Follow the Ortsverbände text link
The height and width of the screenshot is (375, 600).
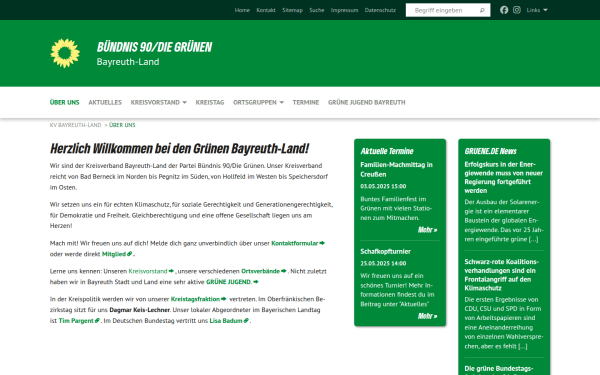264,271
